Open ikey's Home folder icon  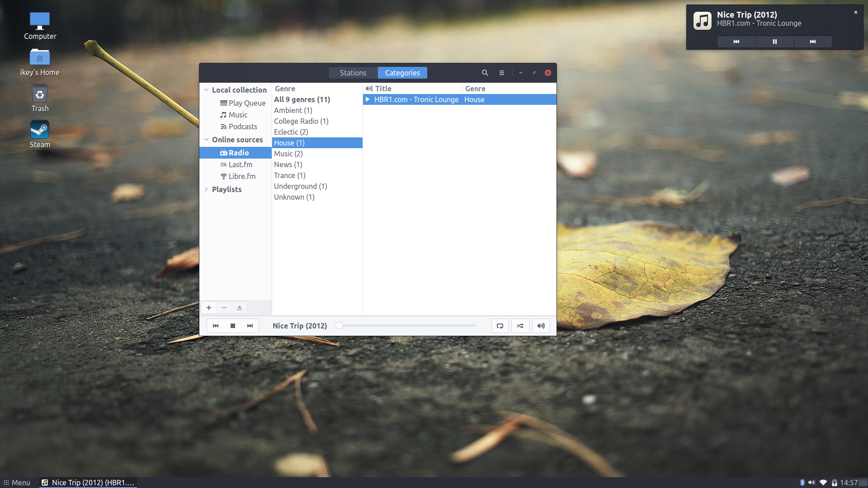click(x=40, y=62)
